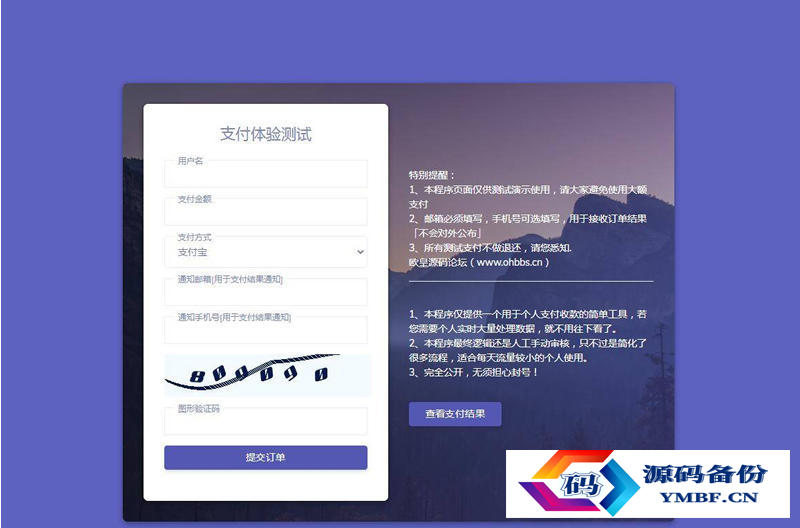The width and height of the screenshot is (800, 528).
Task: Click the 通知邮箱 label text
Action: tap(194, 279)
